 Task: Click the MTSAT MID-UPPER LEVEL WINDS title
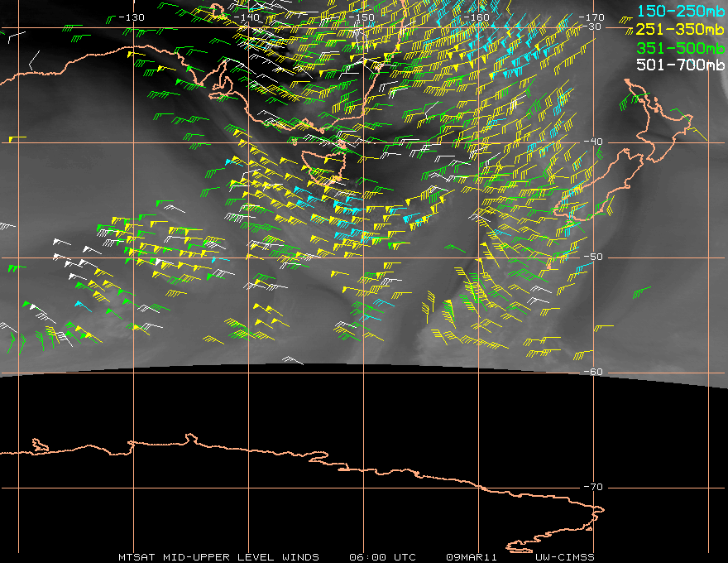point(218,557)
